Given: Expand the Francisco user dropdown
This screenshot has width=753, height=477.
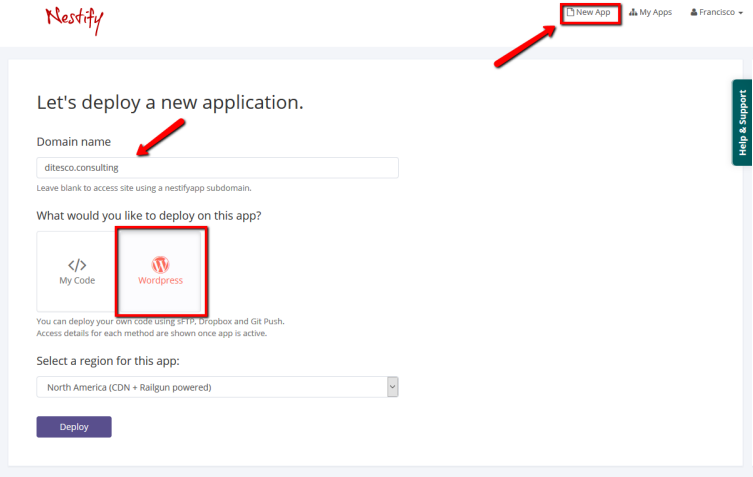Looking at the screenshot, I should pyautogui.click(x=717, y=12).
